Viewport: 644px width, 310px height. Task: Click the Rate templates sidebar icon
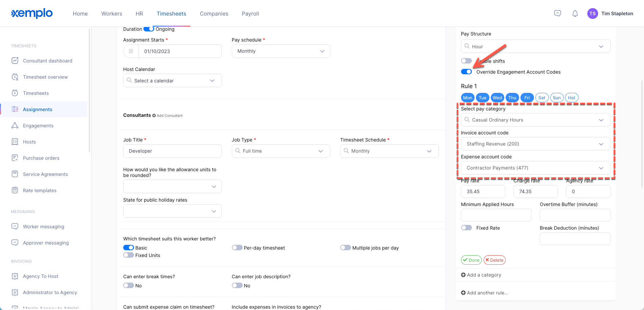[x=15, y=190]
